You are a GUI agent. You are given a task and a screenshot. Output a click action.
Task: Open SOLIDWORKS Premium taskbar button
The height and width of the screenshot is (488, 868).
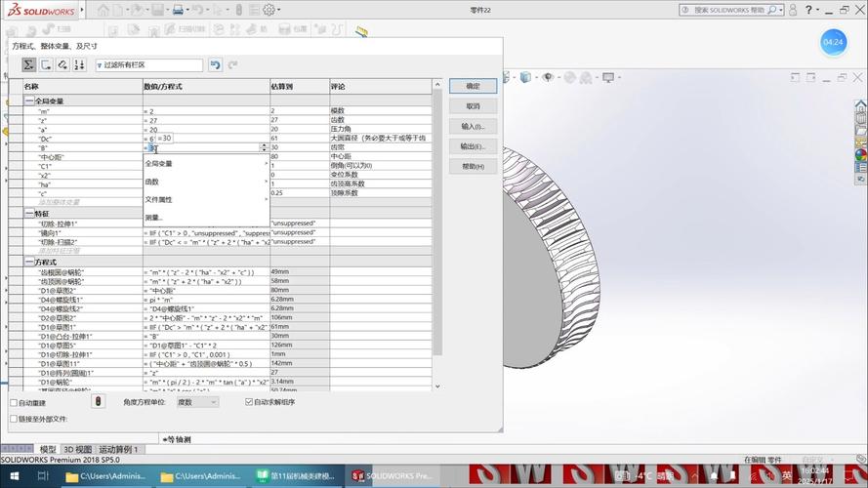(x=392, y=476)
